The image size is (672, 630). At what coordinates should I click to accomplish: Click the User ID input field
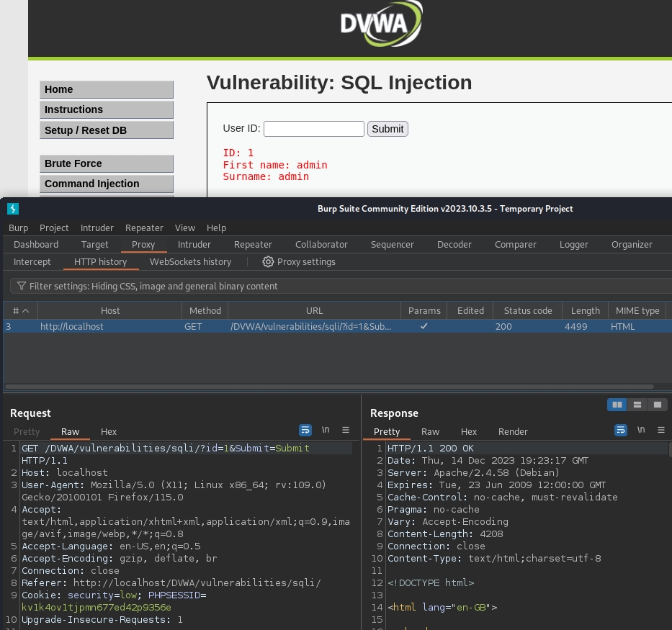[313, 129]
